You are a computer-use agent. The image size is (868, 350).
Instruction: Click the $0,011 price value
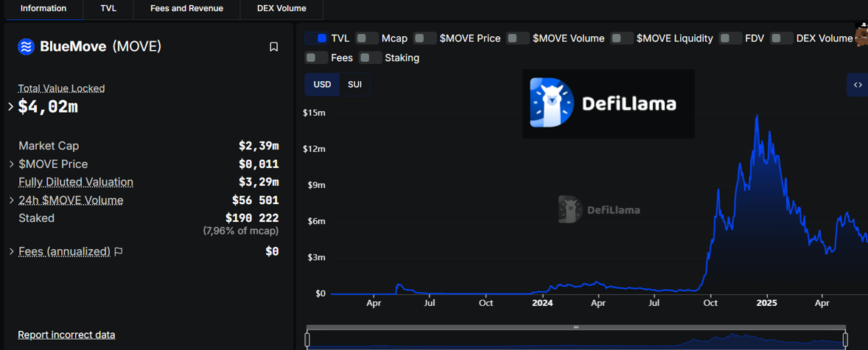(x=259, y=164)
